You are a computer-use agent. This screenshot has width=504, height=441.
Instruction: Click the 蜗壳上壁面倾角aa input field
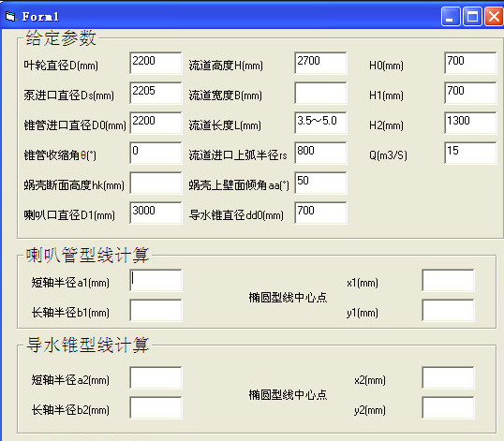(x=320, y=183)
